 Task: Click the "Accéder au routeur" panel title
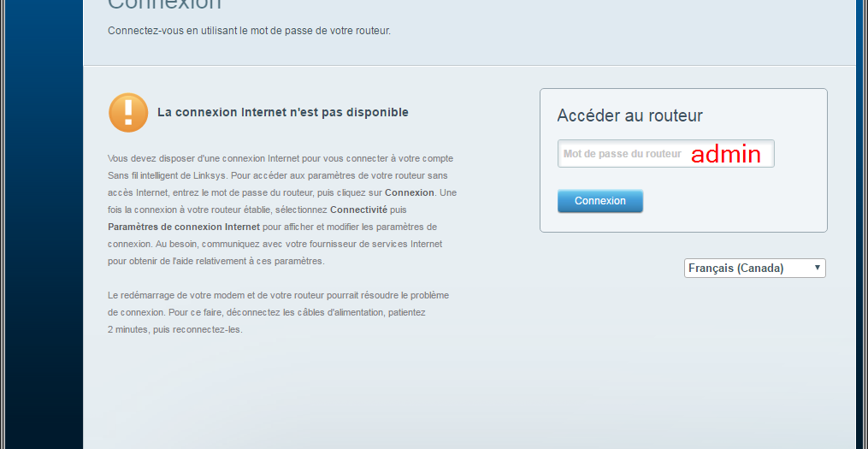(x=629, y=115)
